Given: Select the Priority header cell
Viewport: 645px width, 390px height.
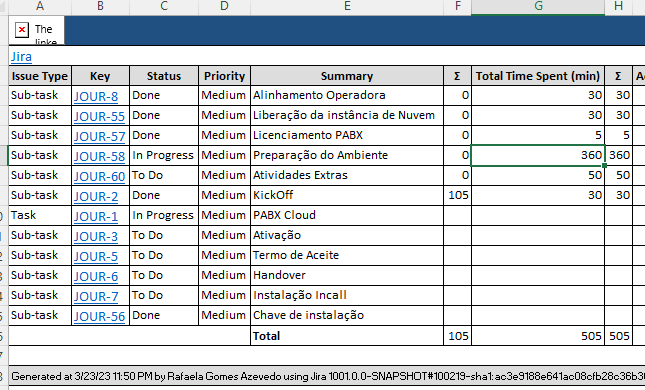Looking at the screenshot, I should tap(225, 76).
